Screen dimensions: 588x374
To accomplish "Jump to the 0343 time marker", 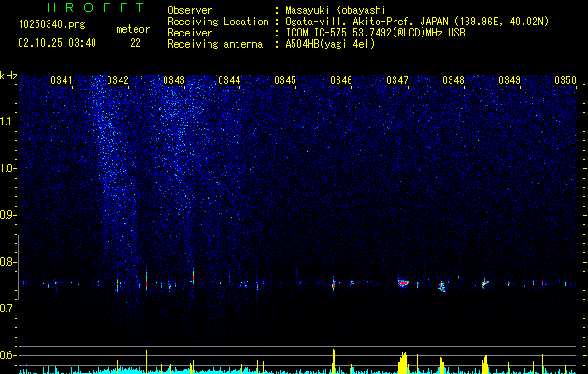I will 174,80.
